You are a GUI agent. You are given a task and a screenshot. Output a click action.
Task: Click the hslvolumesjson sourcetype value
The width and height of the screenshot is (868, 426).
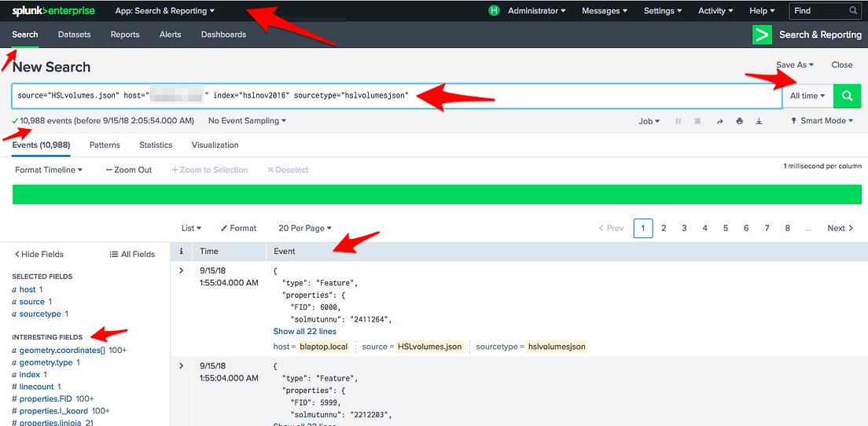(x=557, y=347)
